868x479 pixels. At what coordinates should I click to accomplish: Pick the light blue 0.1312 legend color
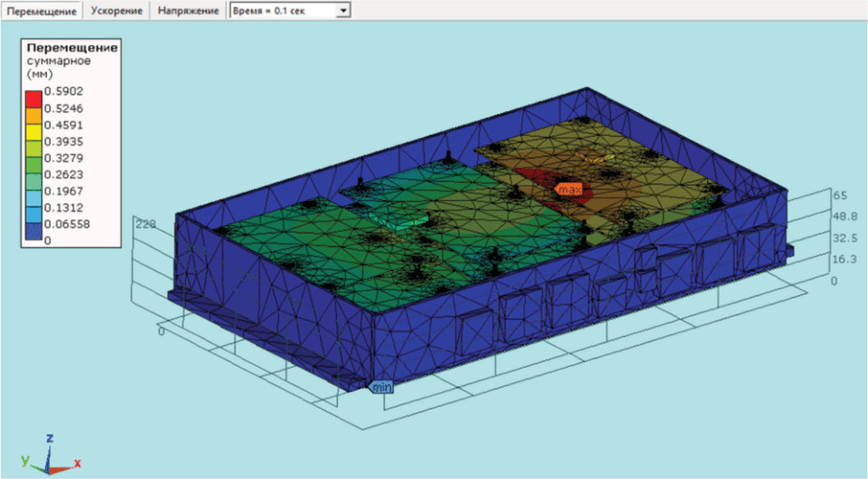click(x=34, y=216)
